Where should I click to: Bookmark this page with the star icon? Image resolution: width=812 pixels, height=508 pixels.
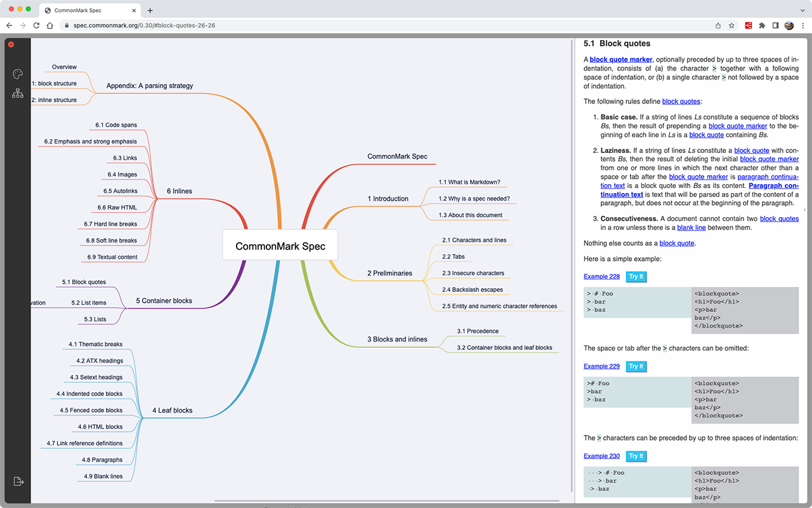point(731,25)
